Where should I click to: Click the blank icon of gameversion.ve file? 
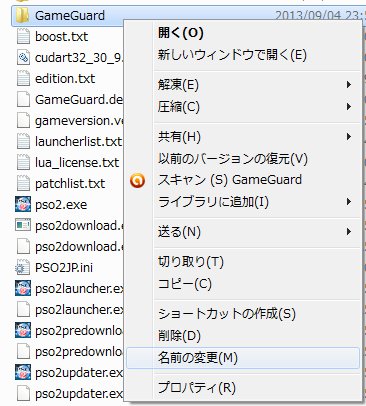click(x=23, y=120)
